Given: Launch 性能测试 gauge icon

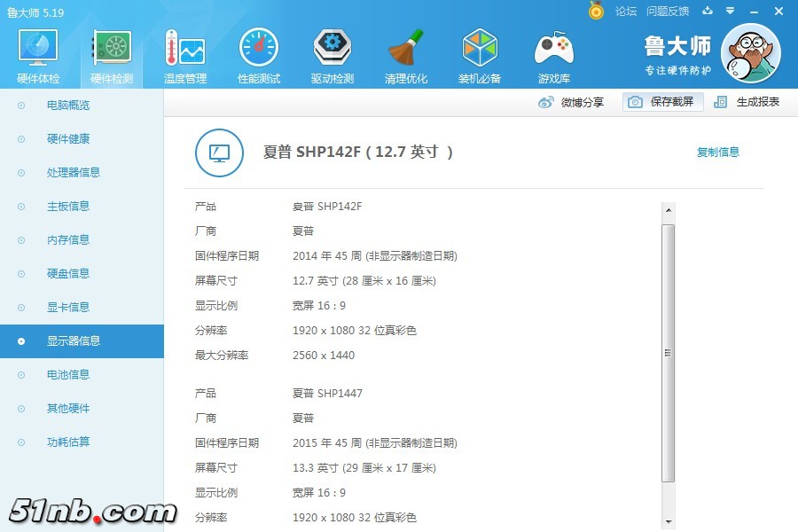Looking at the screenshot, I should (259, 56).
